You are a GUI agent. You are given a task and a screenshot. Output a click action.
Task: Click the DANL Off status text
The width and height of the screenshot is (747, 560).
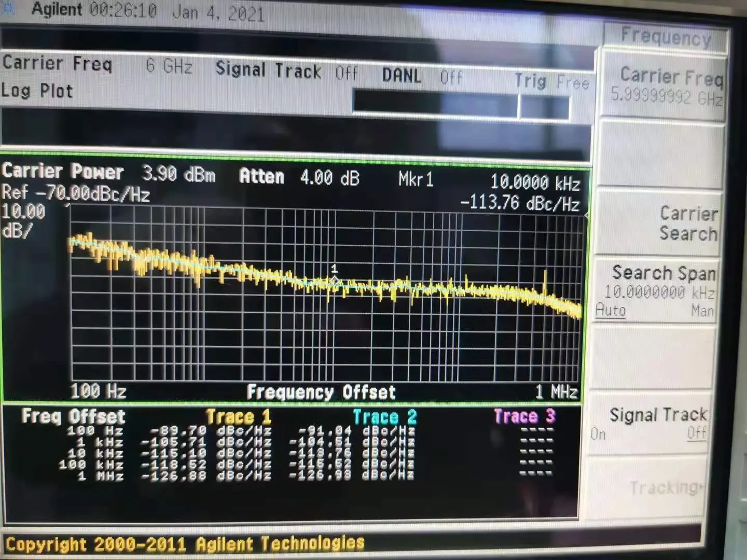click(422, 76)
